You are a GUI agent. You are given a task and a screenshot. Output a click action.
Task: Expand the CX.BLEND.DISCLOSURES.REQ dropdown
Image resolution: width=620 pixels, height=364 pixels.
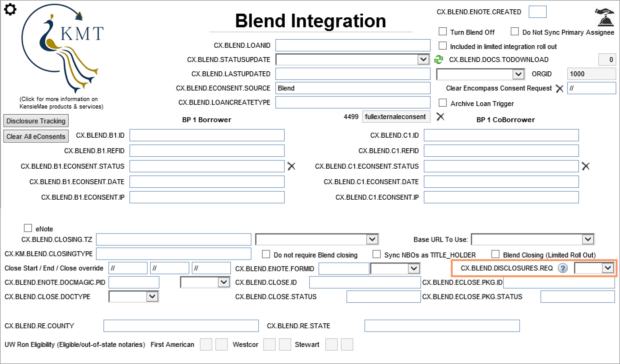pos(608,268)
